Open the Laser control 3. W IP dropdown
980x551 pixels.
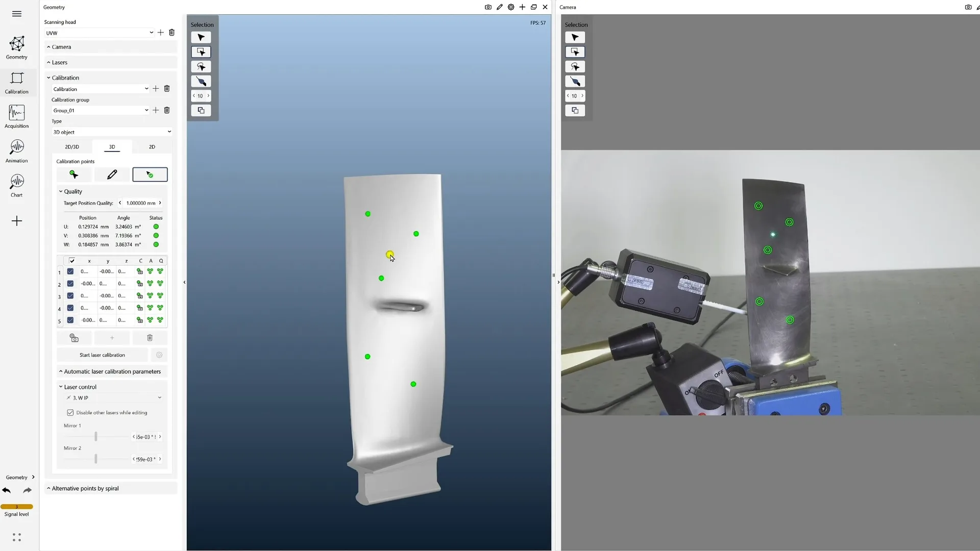click(x=113, y=398)
